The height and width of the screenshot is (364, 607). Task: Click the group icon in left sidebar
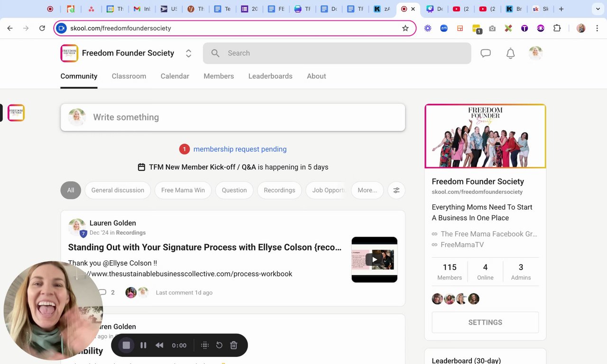pos(16,113)
